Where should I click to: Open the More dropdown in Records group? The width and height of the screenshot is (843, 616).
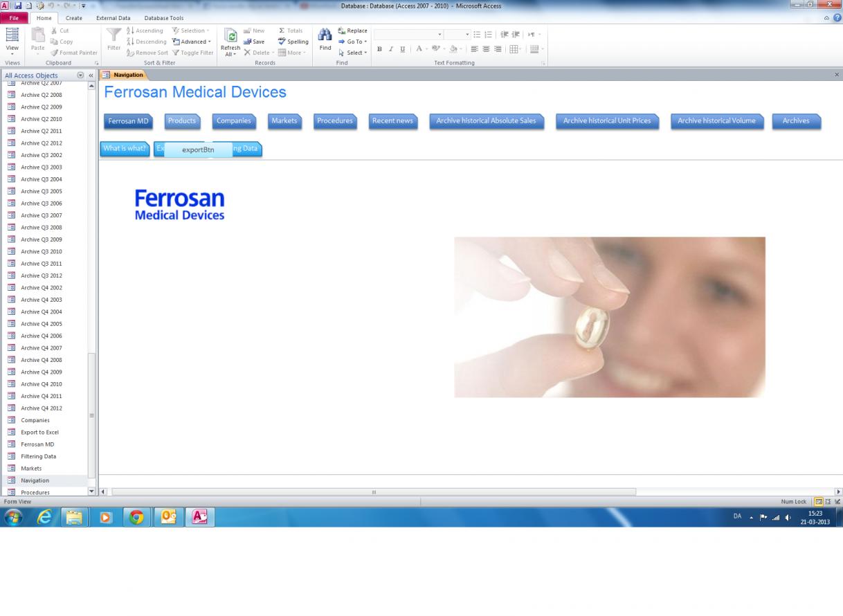(292, 53)
